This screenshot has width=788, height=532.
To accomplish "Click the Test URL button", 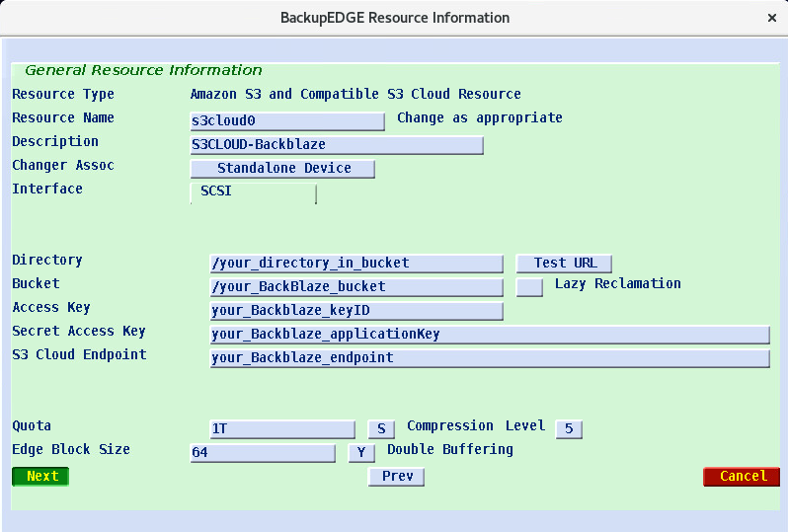I will pyautogui.click(x=564, y=264).
